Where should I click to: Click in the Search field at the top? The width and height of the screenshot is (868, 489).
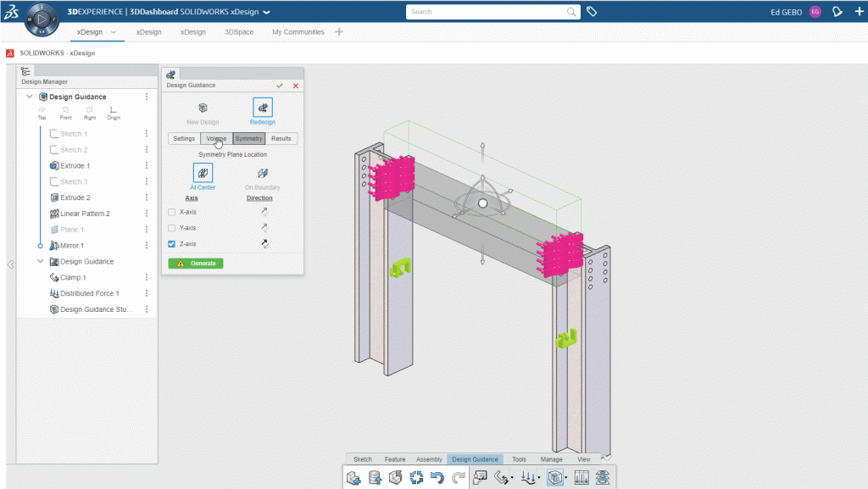click(x=483, y=11)
